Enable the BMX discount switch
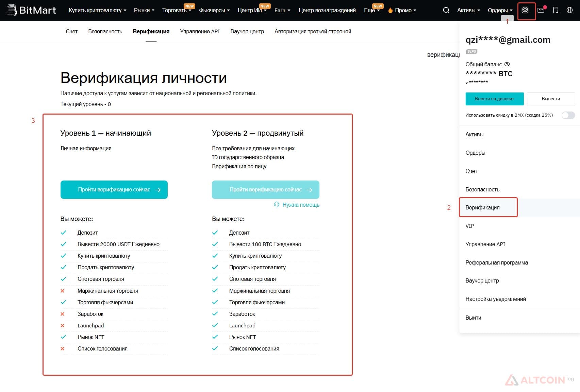The height and width of the screenshot is (392, 580). point(568,115)
